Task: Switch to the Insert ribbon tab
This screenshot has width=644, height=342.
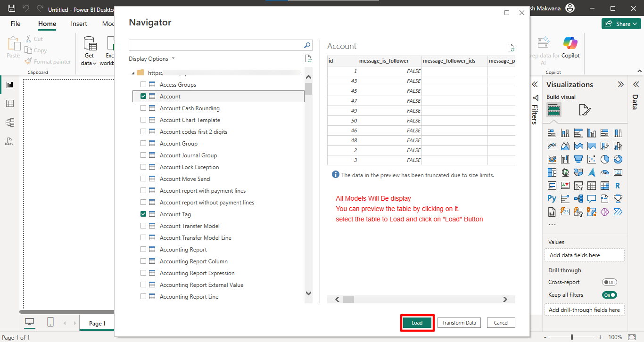Action: pyautogui.click(x=79, y=24)
